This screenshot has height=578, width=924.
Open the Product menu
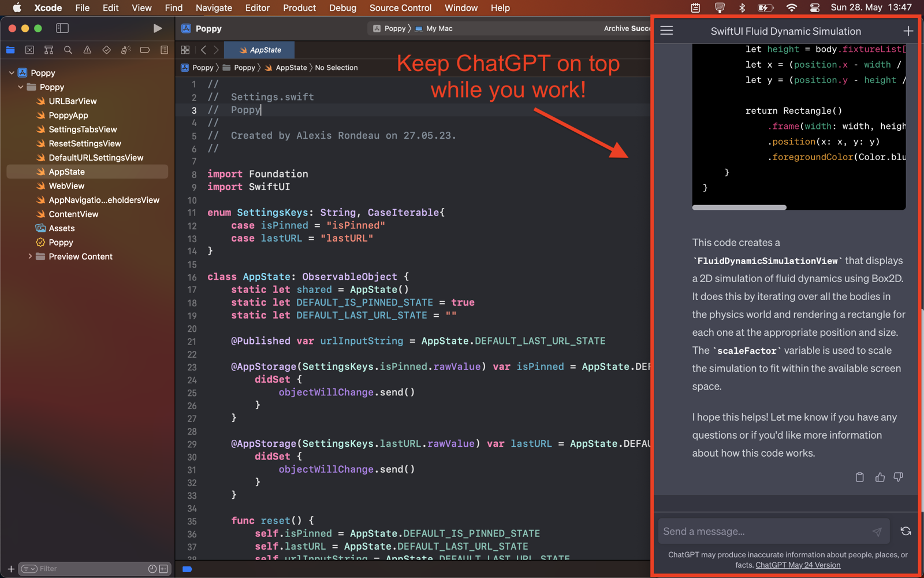[x=299, y=8]
